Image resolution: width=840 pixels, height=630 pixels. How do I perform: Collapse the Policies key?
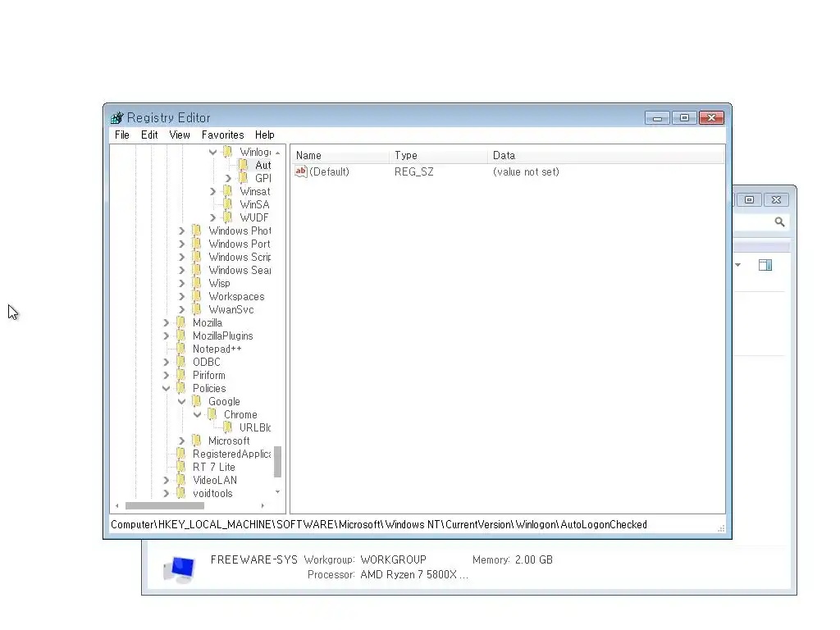point(166,388)
